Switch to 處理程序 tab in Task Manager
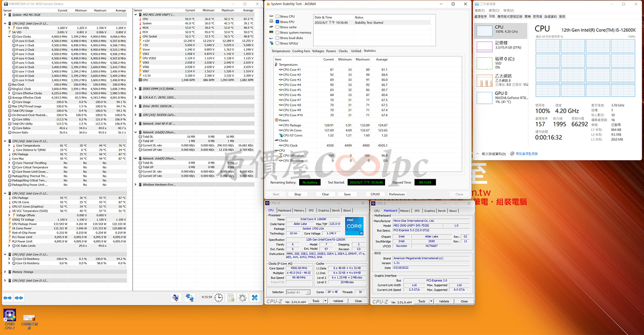Image resolution: width=644 pixels, height=335 pixels. 481,16
